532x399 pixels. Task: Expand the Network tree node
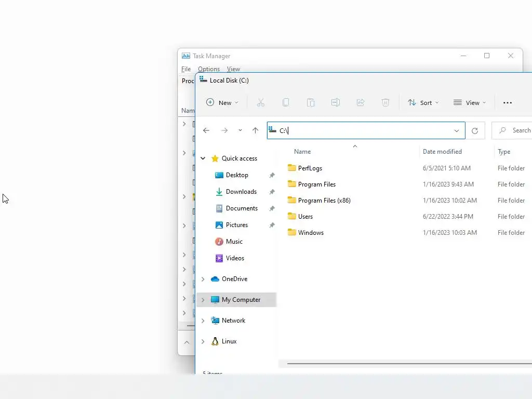pyautogui.click(x=203, y=321)
